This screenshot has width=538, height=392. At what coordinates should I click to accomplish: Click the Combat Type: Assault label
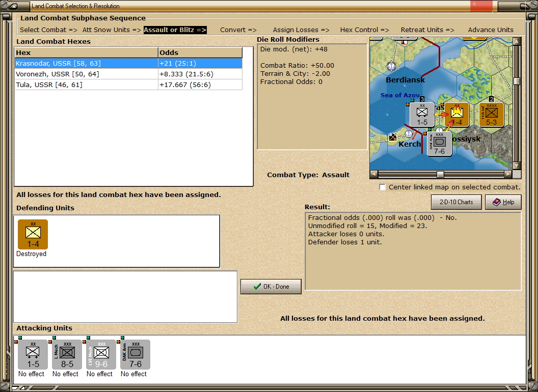point(308,175)
